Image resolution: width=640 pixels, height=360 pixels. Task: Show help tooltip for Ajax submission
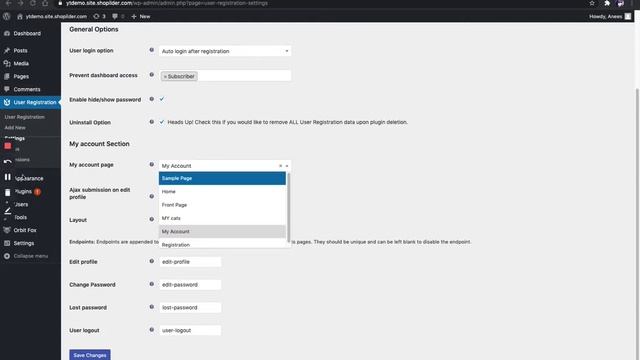tap(151, 196)
